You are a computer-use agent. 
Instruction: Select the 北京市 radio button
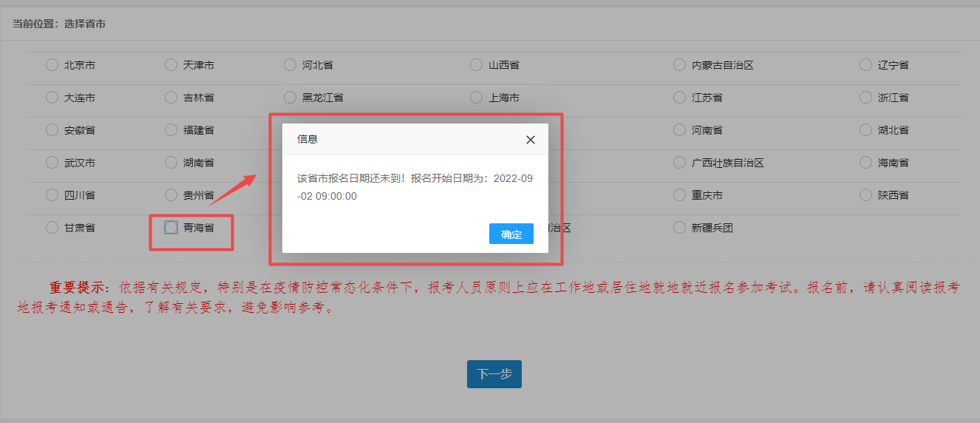(52, 65)
